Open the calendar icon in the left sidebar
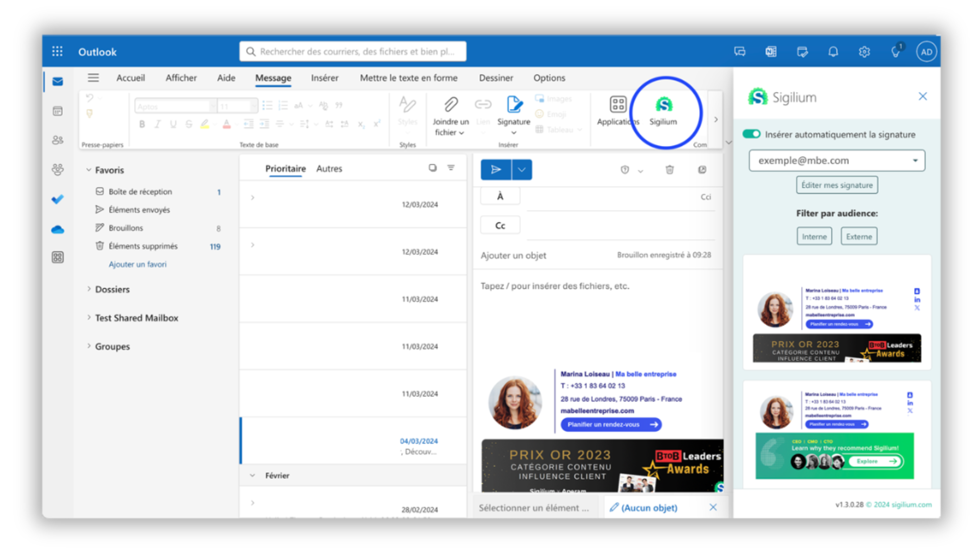This screenshot has height=551, width=980. (58, 111)
